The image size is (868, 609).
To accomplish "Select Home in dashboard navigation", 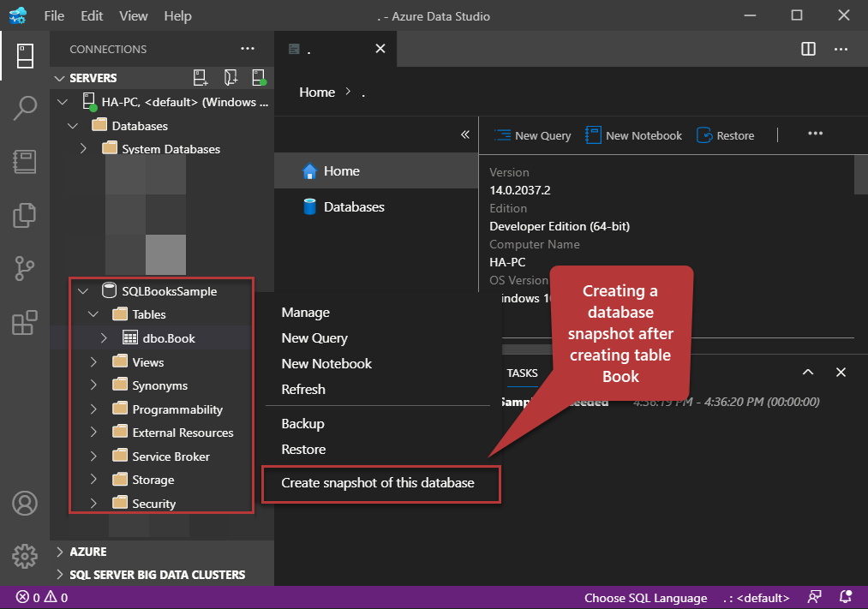I will coord(376,171).
